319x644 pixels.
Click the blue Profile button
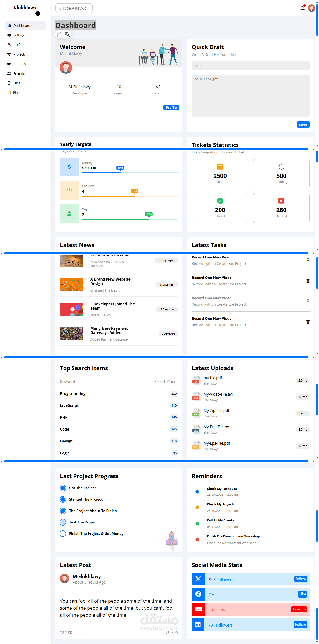pyautogui.click(x=171, y=108)
